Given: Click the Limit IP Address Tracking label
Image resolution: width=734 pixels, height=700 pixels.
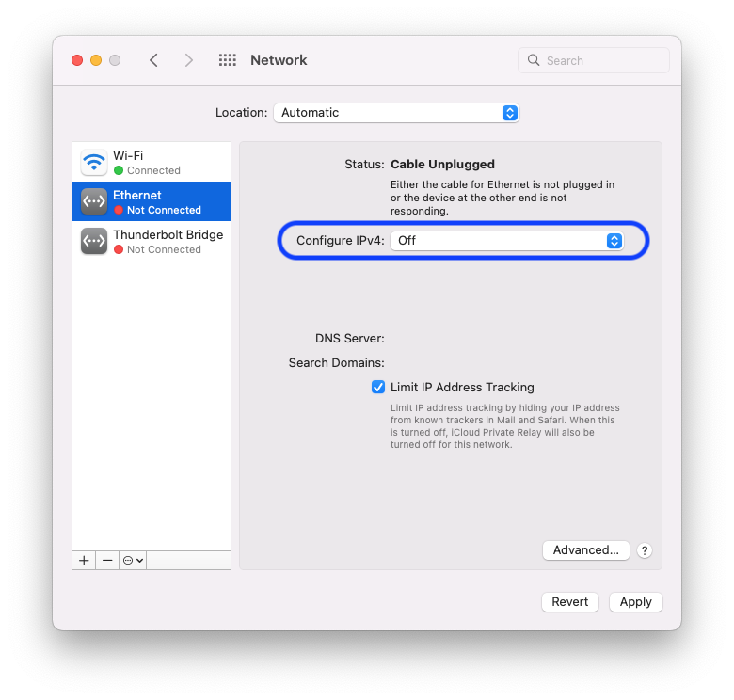Looking at the screenshot, I should tap(462, 388).
